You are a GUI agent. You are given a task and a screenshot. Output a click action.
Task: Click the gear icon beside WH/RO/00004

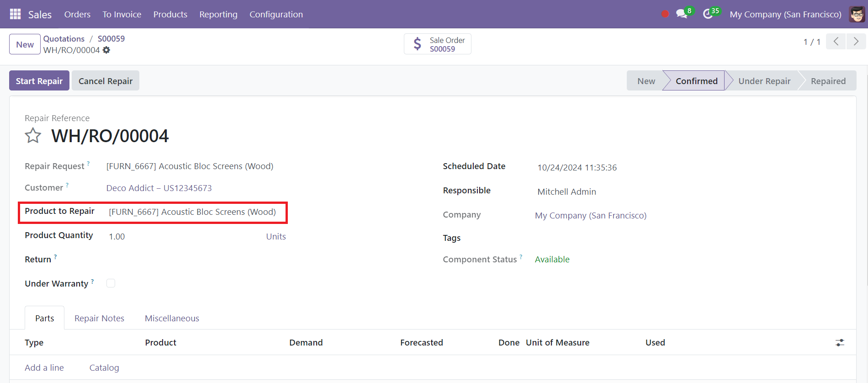(106, 50)
